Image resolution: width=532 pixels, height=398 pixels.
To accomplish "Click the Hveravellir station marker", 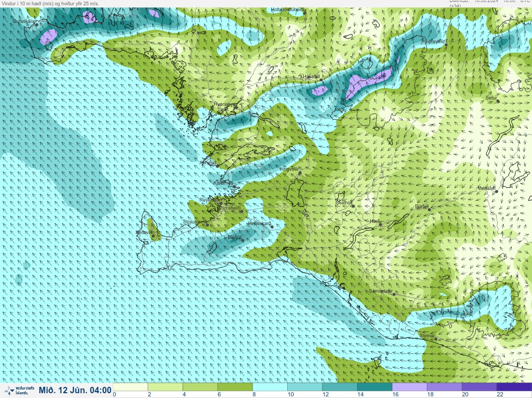I will (446, 45).
